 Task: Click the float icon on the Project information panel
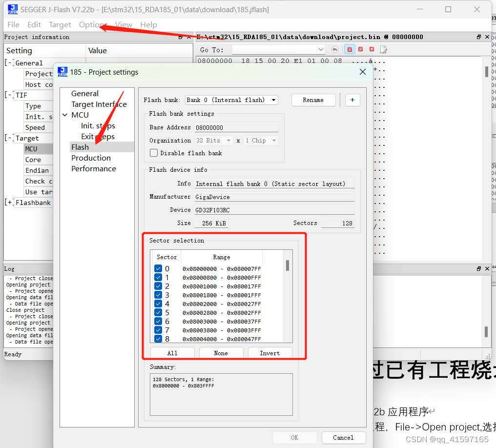(x=181, y=37)
